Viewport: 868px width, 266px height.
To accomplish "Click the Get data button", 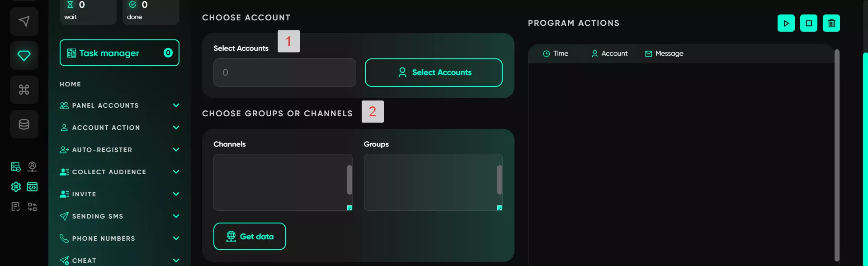I will click(x=250, y=236).
